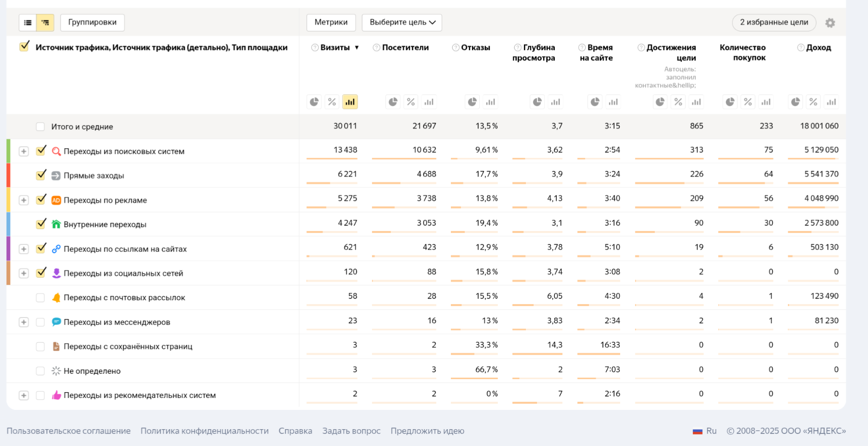Change language with the Ru selector
The image size is (868, 446).
(x=705, y=431)
